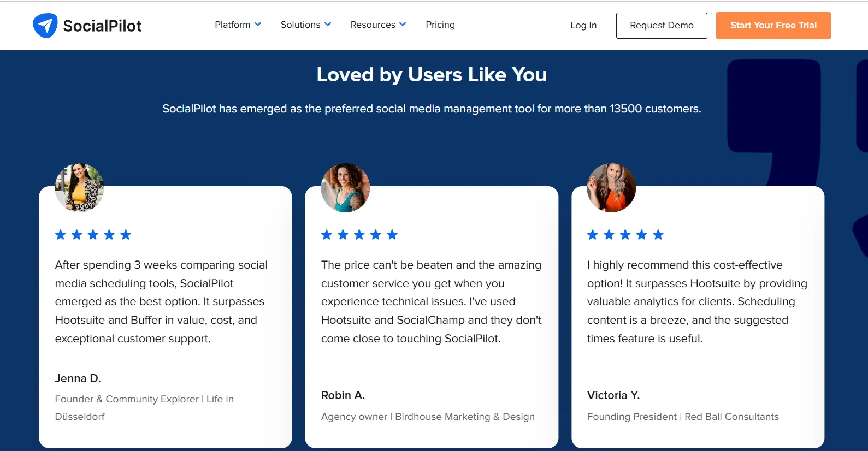868x451 pixels.
Task: Click the first star in Jenna D.'s rating
Action: 61,235
